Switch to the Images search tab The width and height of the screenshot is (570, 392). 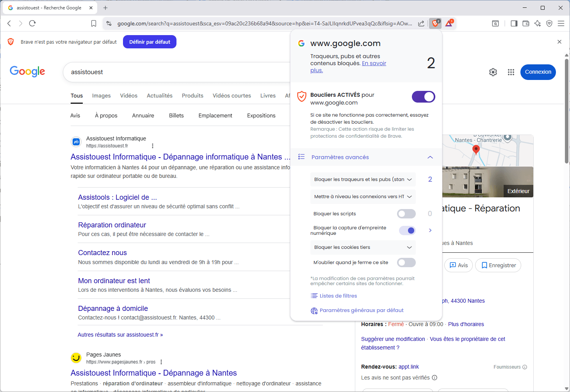point(102,96)
